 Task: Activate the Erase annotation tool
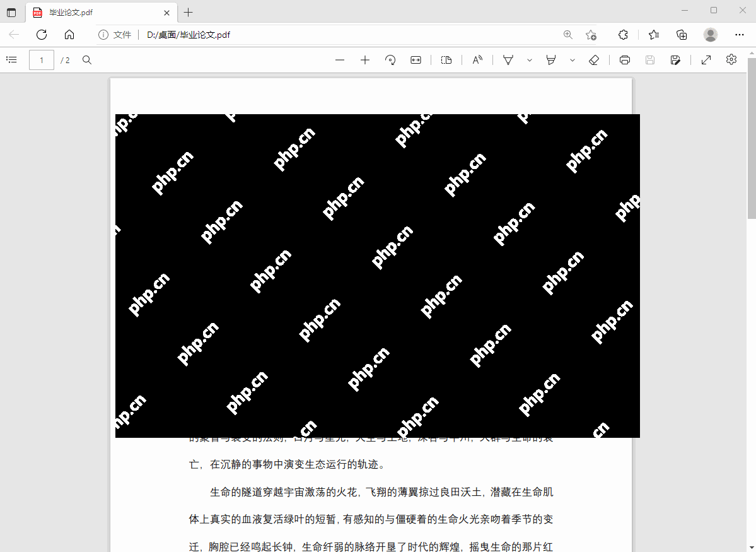click(x=594, y=59)
